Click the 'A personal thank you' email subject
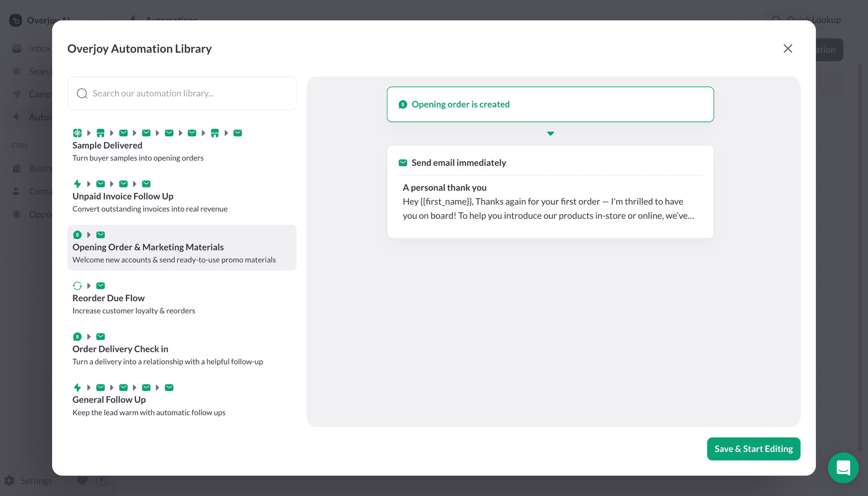 444,187
